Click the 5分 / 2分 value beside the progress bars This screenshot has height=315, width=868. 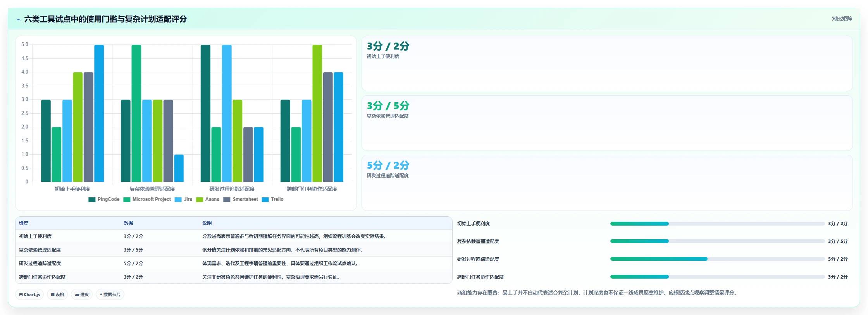coord(838,259)
